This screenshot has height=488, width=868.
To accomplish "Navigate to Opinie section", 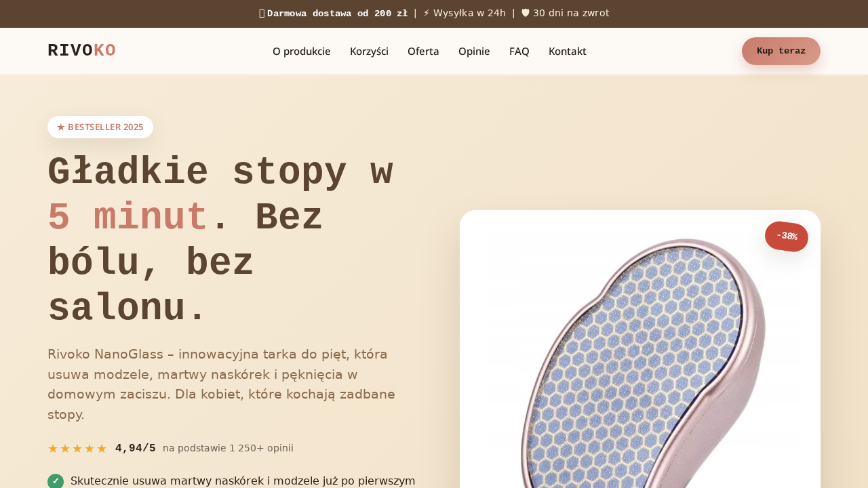I will point(474,51).
